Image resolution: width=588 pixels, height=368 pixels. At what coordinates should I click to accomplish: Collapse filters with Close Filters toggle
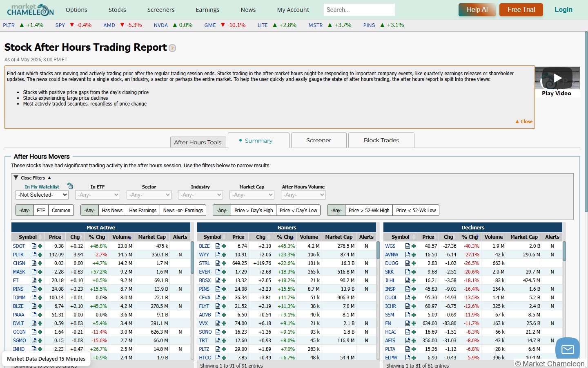coord(33,178)
